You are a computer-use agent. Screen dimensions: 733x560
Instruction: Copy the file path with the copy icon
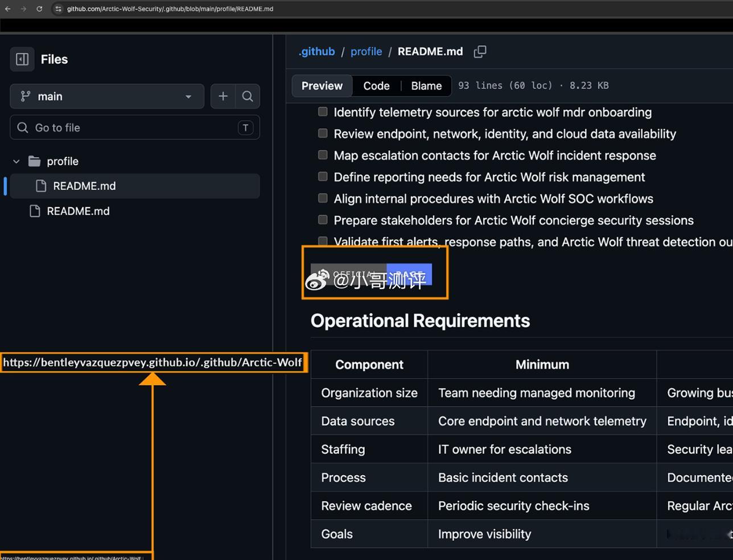tap(480, 52)
